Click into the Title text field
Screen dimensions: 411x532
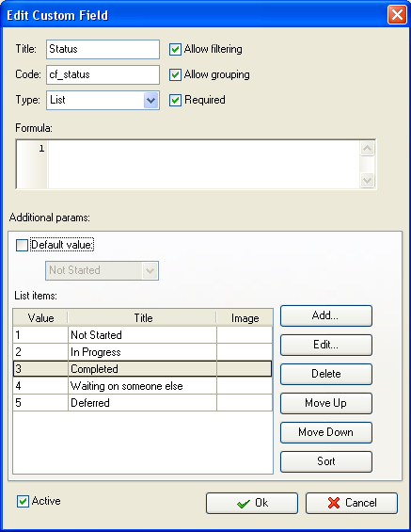pyautogui.click(x=103, y=49)
